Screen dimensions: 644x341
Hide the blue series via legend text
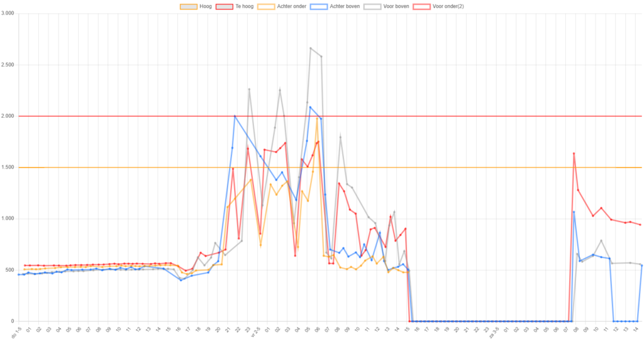343,6
